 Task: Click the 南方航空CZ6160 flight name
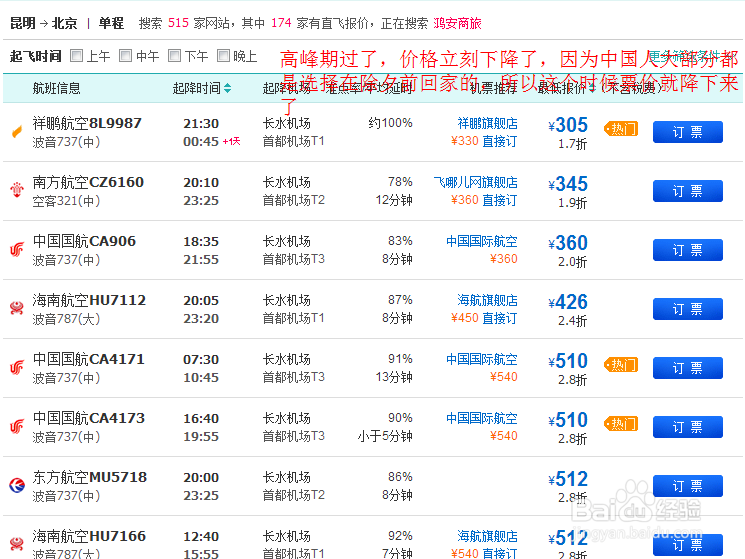(88, 182)
